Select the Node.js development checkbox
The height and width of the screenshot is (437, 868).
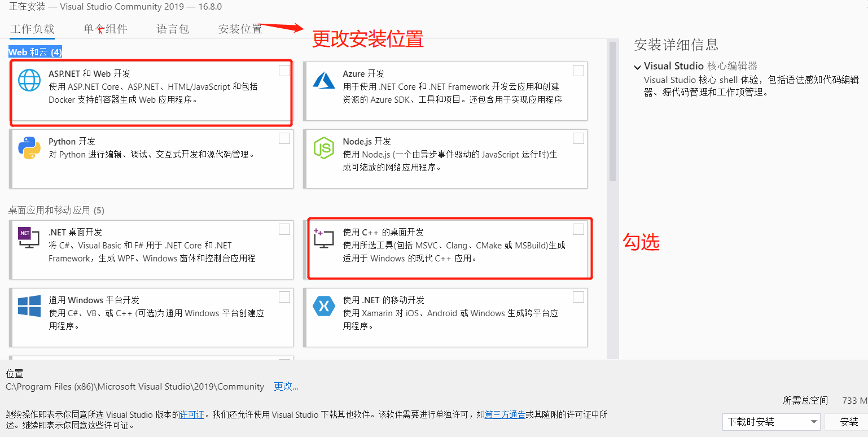coord(578,138)
